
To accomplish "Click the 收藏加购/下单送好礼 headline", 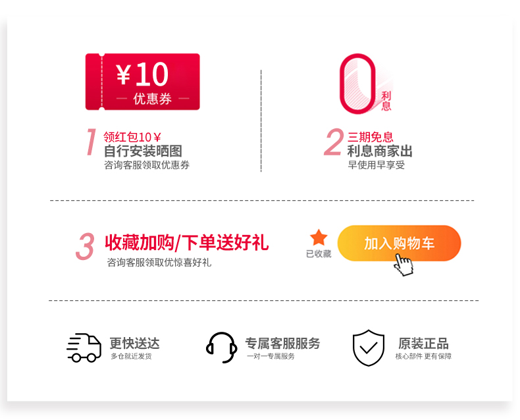I will coord(187,242).
